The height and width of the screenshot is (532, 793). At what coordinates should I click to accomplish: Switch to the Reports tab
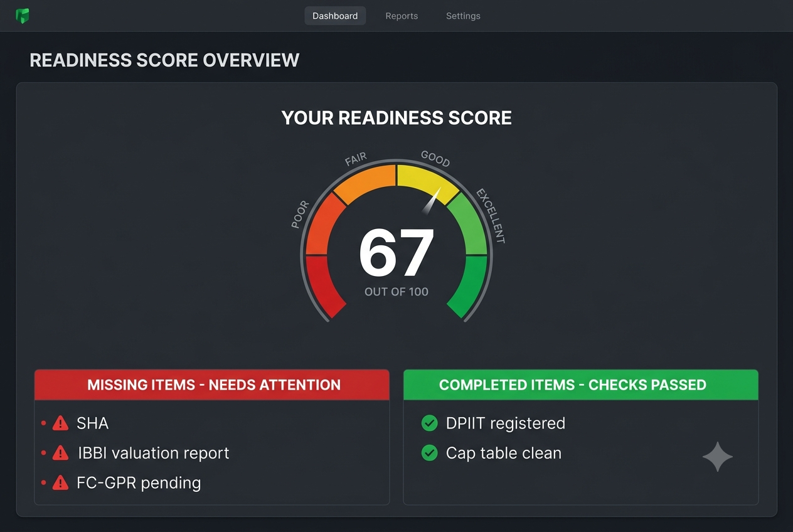[402, 16]
